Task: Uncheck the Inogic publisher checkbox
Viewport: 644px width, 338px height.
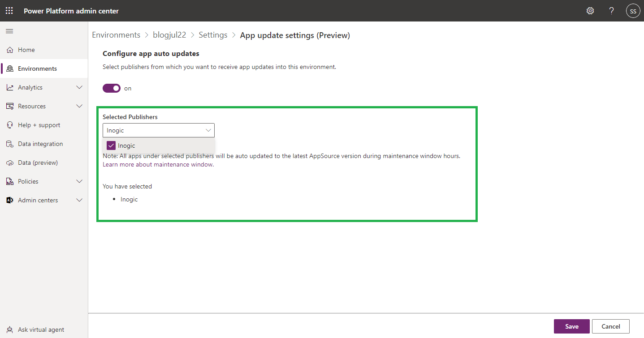Action: tap(111, 145)
